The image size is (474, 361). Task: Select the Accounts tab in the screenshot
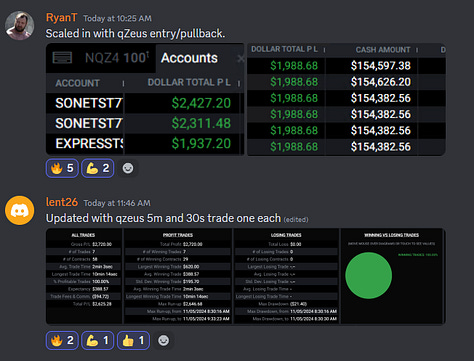(189, 58)
